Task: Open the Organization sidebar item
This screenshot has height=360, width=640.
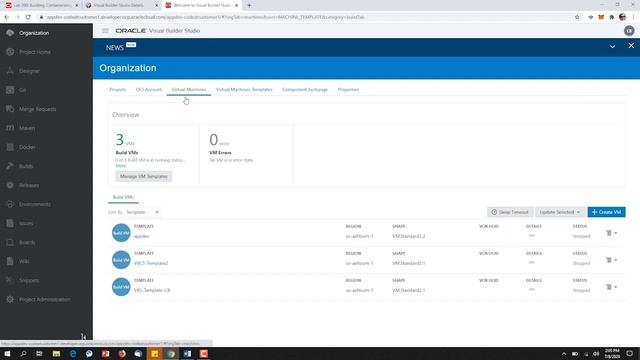Action: 34,33
